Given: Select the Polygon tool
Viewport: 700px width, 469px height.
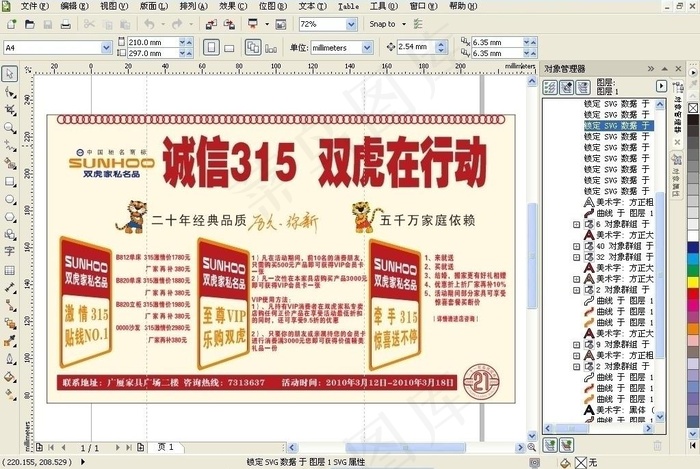Looking at the screenshot, I should [9, 217].
